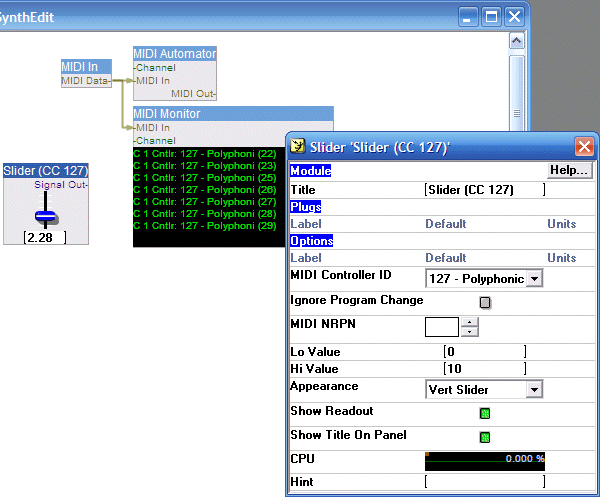Click monitor line 'Polyphoni (29)'
This screenshot has width=600, height=497.
[205, 226]
